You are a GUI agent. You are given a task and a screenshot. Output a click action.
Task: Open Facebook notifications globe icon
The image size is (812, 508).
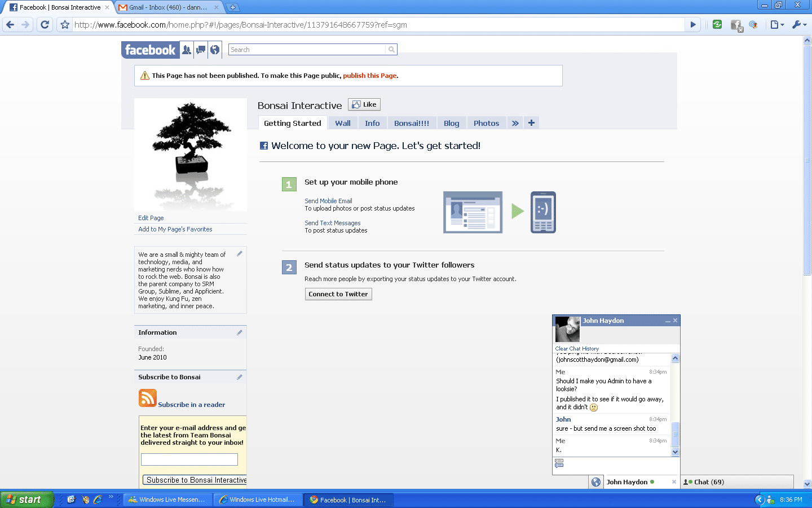(215, 50)
